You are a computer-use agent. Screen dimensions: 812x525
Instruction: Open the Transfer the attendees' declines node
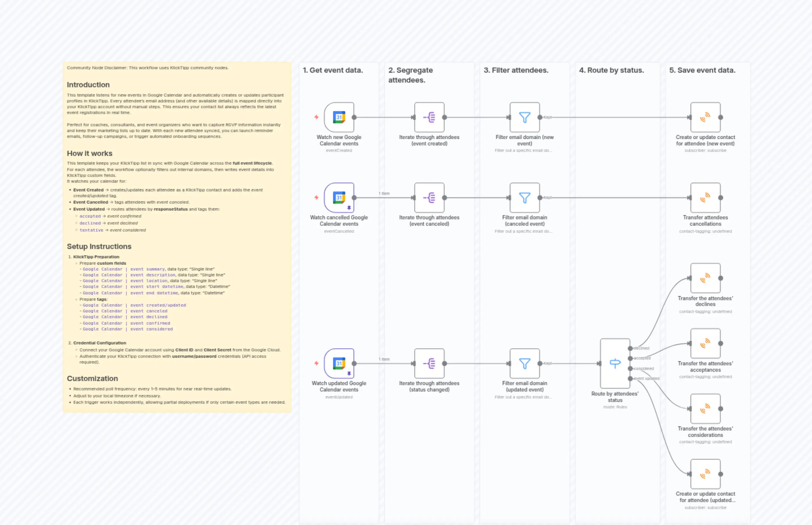(705, 278)
